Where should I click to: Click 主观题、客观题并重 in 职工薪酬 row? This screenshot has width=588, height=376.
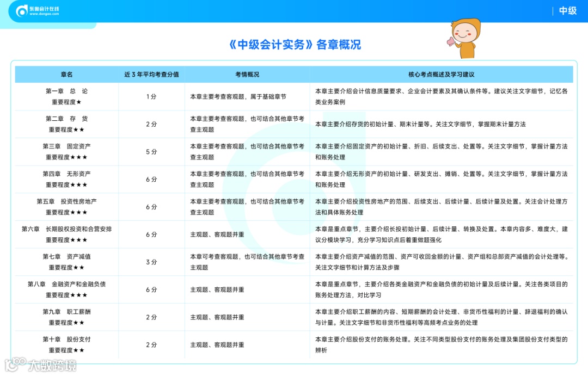[217, 317]
